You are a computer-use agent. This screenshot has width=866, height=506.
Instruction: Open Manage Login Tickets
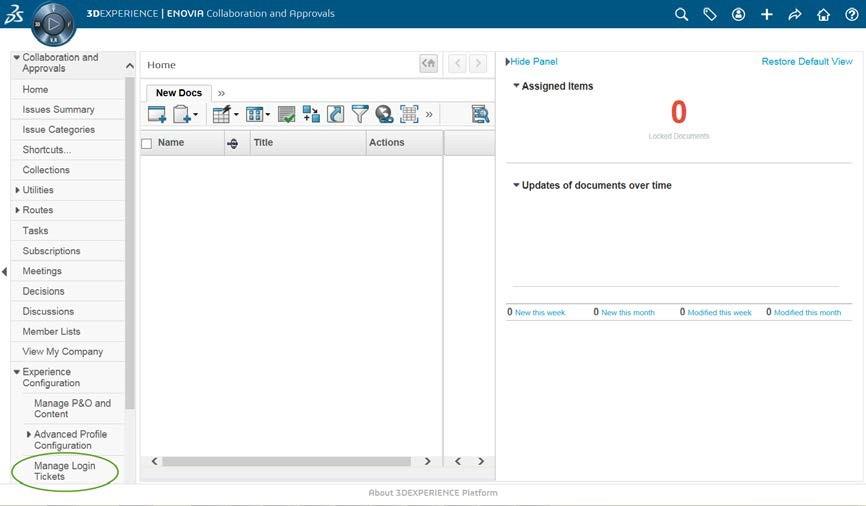point(65,471)
